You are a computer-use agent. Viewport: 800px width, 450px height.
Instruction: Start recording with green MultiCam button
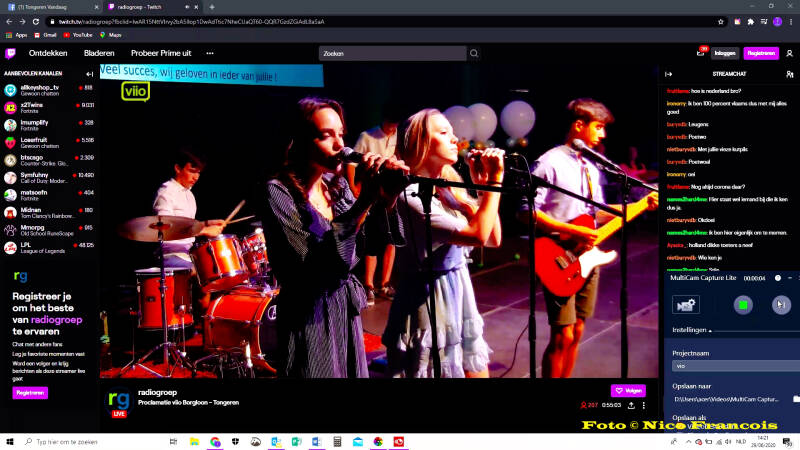point(742,304)
